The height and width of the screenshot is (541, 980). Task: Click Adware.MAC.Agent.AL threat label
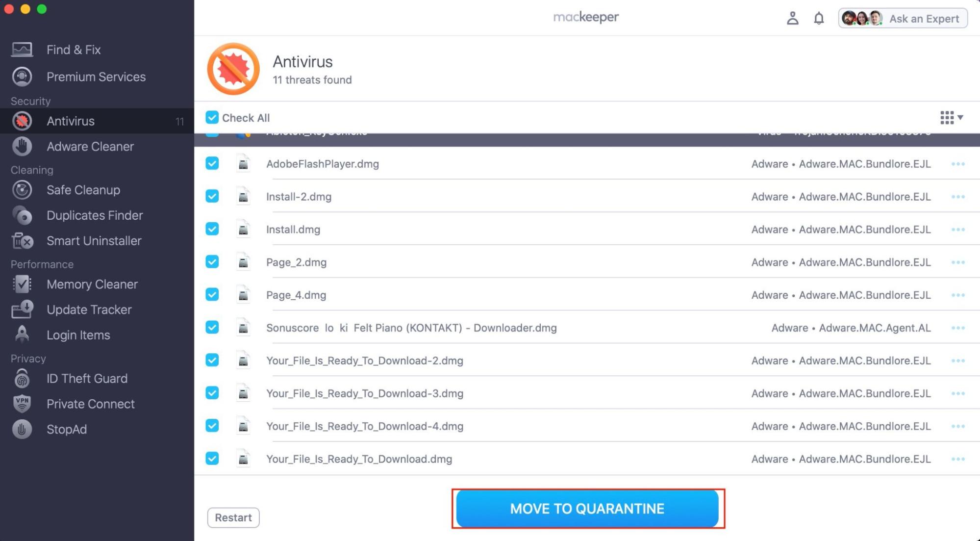[x=875, y=328]
